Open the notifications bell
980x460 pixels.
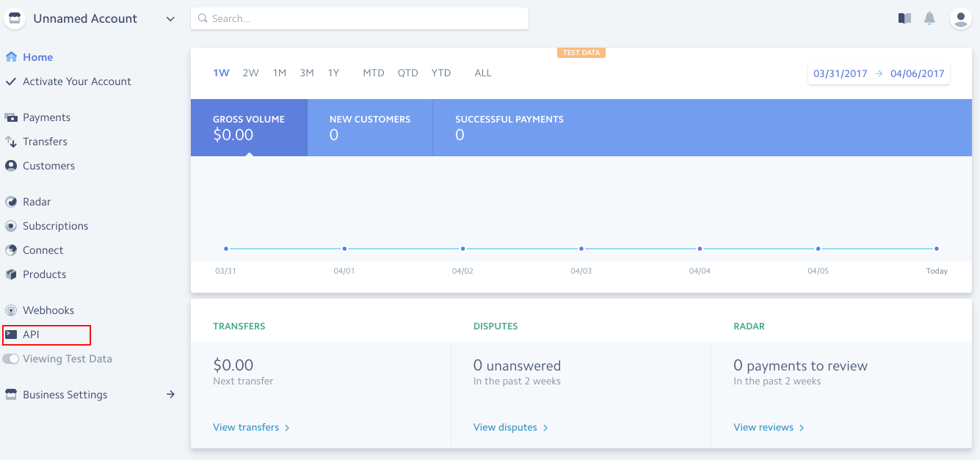(x=929, y=18)
